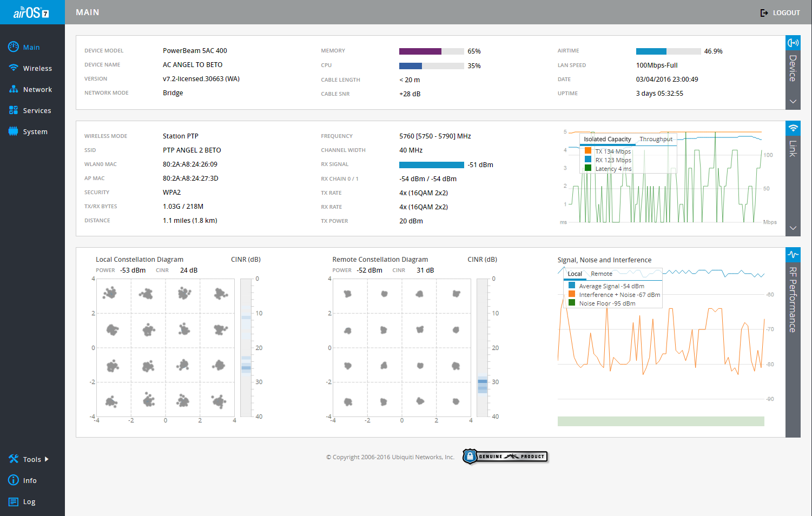
Task: Collapse the Device panel chevron
Action: pyautogui.click(x=793, y=102)
